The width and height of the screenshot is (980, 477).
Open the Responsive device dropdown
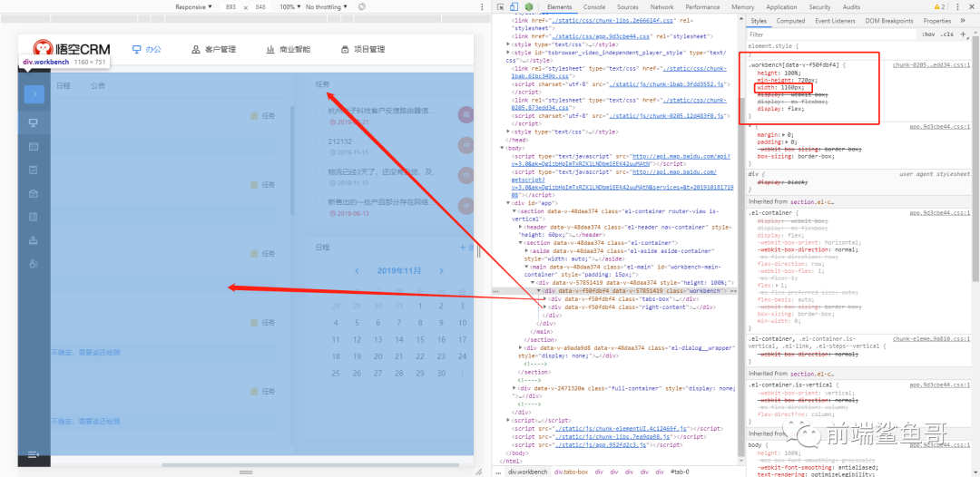(193, 7)
